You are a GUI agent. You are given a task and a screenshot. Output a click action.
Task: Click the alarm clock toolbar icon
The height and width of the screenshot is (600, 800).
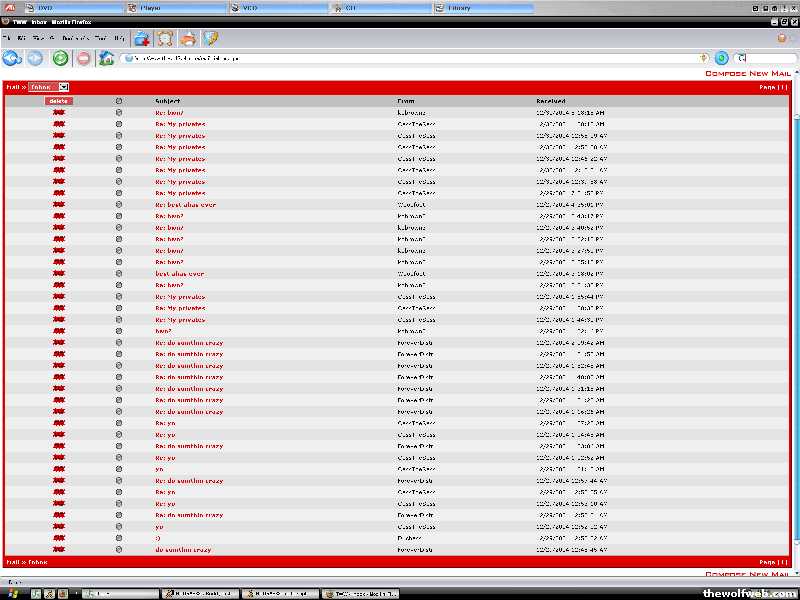pyautogui.click(x=164, y=39)
